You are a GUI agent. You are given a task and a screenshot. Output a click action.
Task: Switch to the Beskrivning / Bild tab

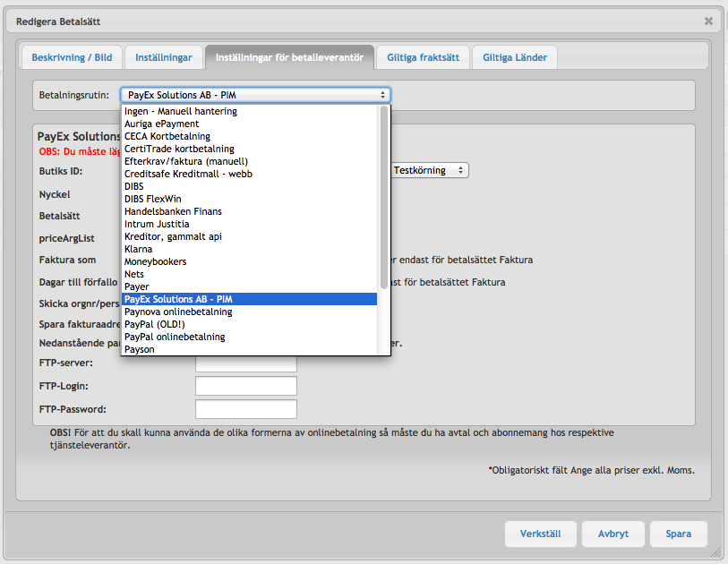(72, 57)
